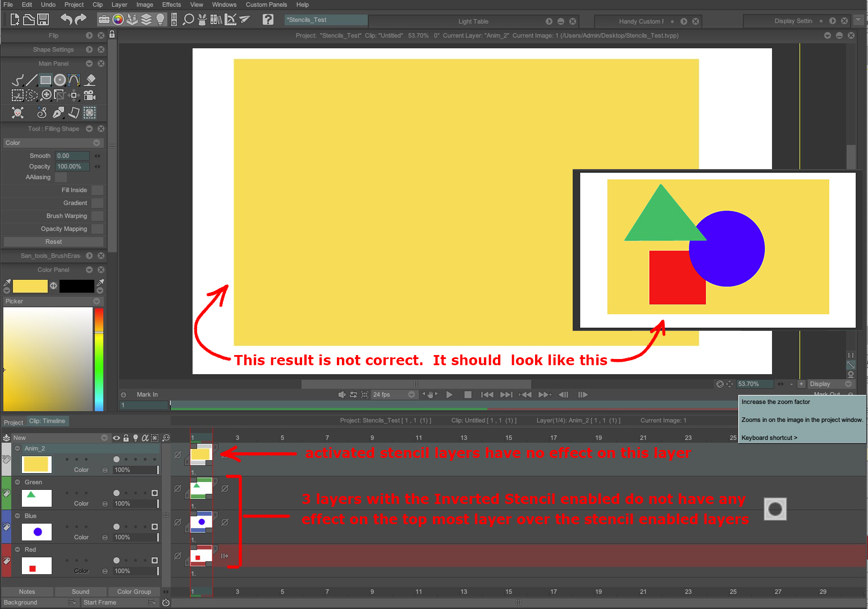Select the camera tool in Main Panel
This screenshot has height=609, width=868.
click(90, 96)
